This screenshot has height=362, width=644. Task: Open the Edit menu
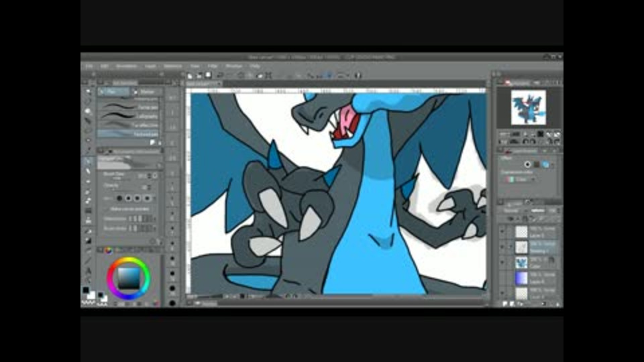tap(105, 66)
